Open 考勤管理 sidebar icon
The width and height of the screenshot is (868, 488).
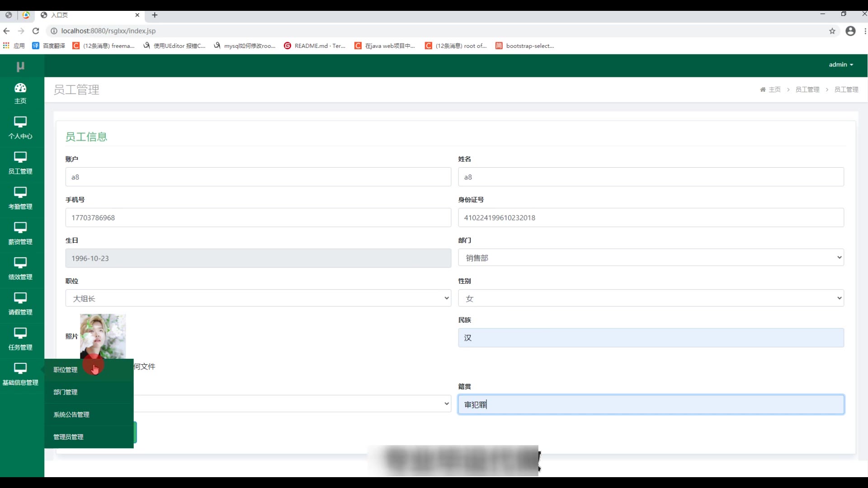point(20,193)
